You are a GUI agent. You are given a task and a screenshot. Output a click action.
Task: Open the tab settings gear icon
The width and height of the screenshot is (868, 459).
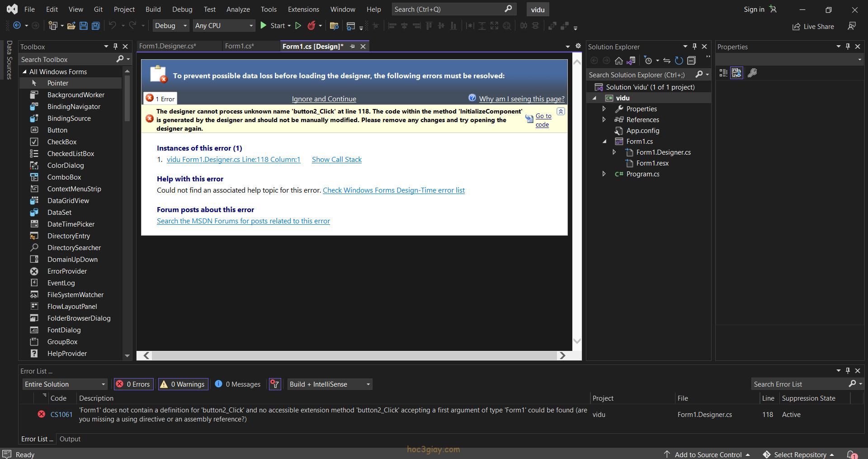(x=578, y=46)
